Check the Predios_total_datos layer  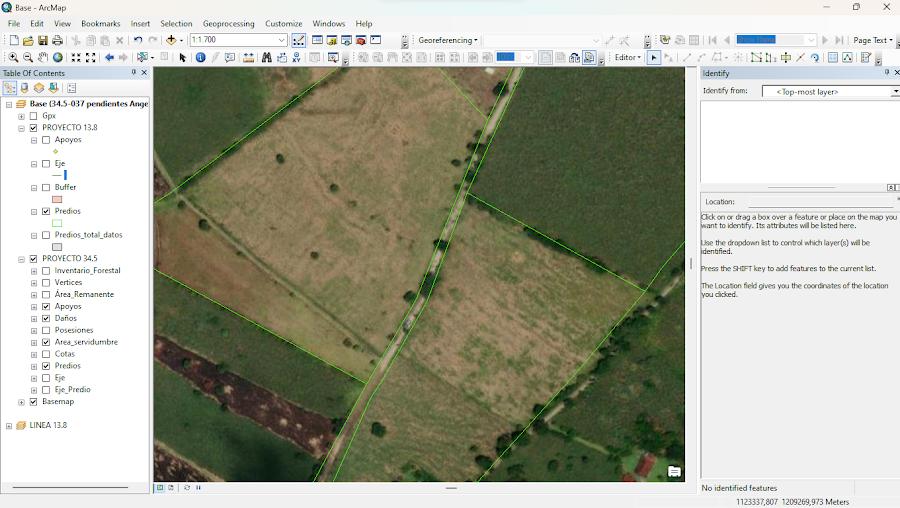coord(46,235)
